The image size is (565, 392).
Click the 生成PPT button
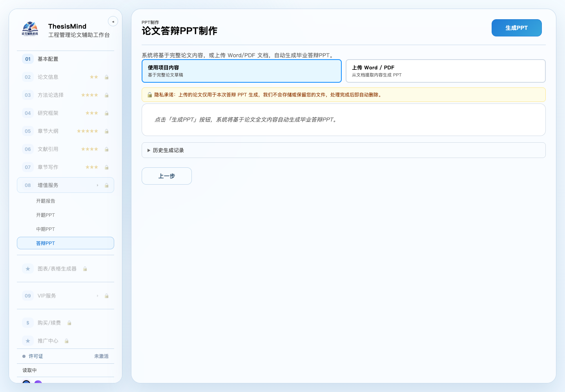click(517, 28)
